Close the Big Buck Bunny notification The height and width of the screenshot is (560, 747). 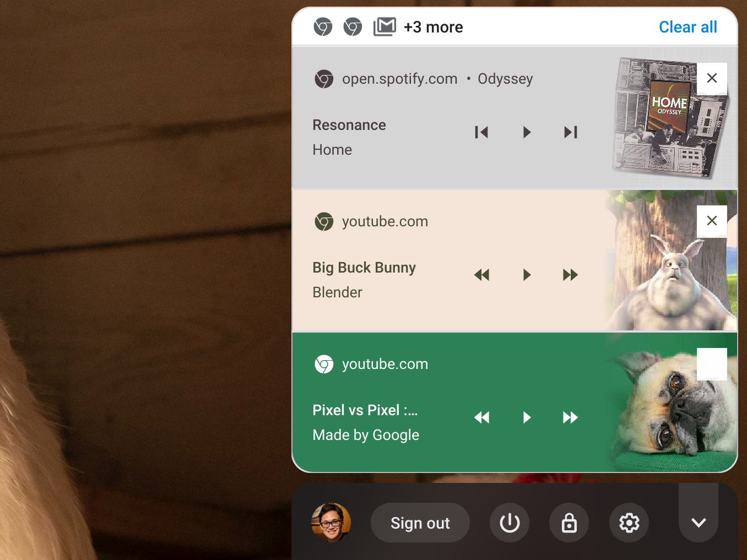click(712, 221)
